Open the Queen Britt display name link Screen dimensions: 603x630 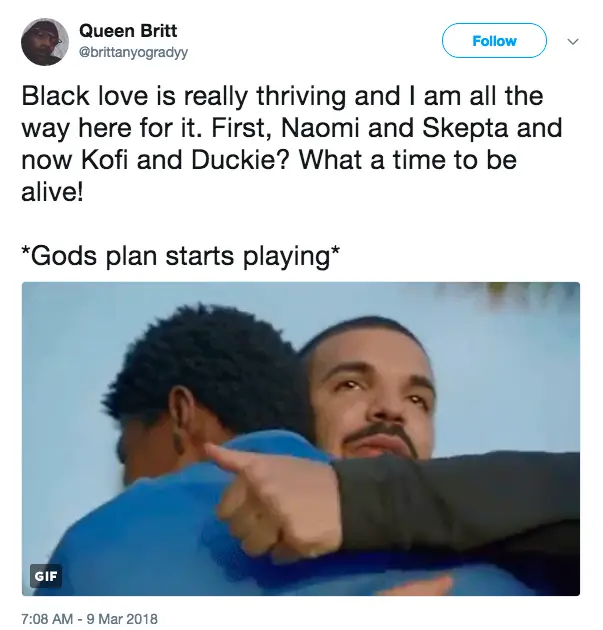pos(128,31)
